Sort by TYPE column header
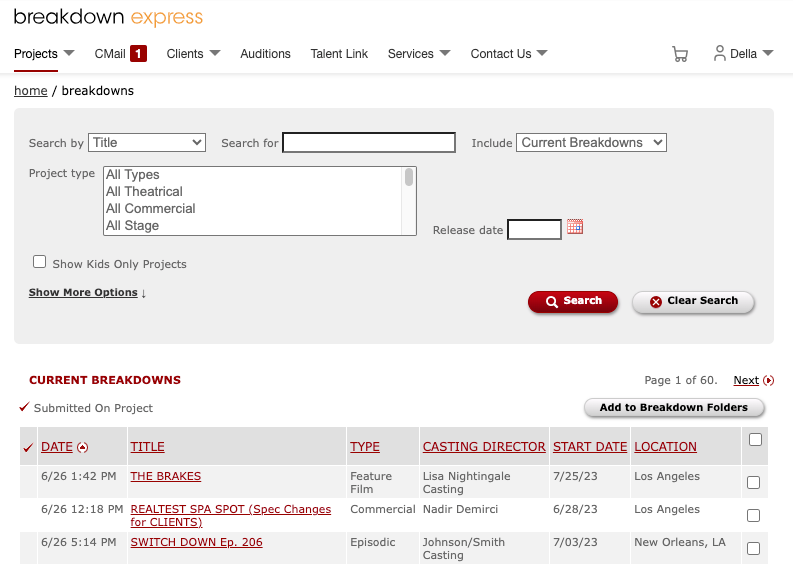Viewport: 793px width, 564px height. pos(365,447)
